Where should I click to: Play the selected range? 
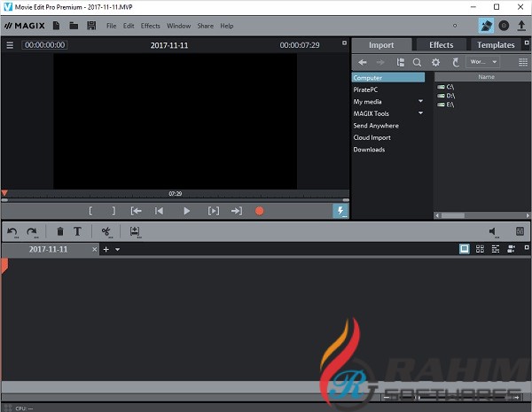214,211
